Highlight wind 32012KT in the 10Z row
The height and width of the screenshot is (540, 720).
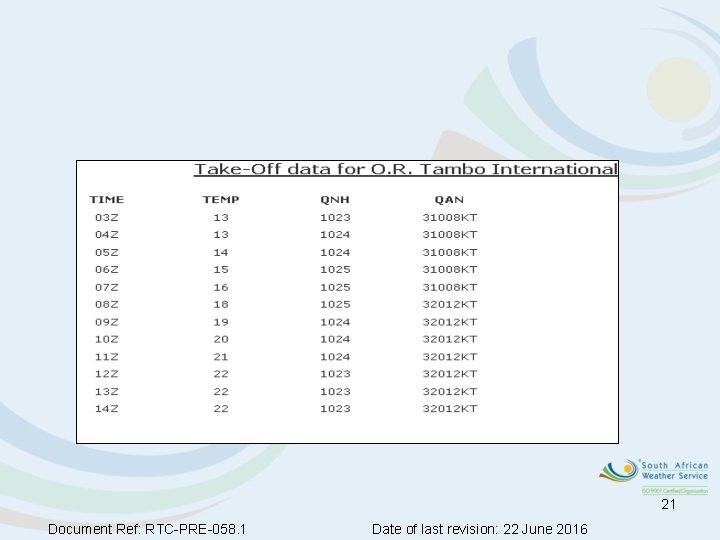coord(450,339)
